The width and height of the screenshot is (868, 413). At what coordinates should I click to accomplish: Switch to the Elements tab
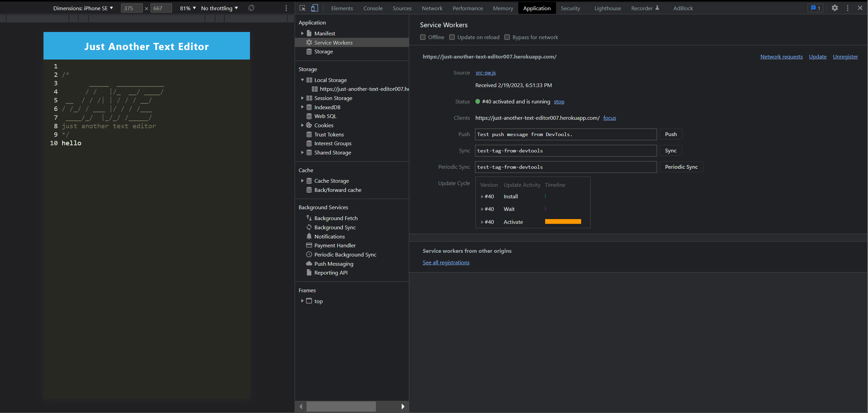pos(342,8)
